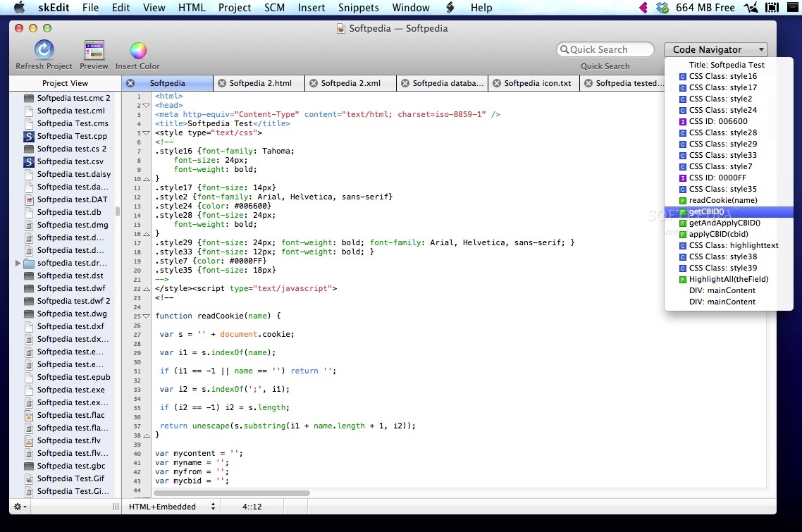Select Title: Softpedia Test in navigator

click(x=728, y=65)
